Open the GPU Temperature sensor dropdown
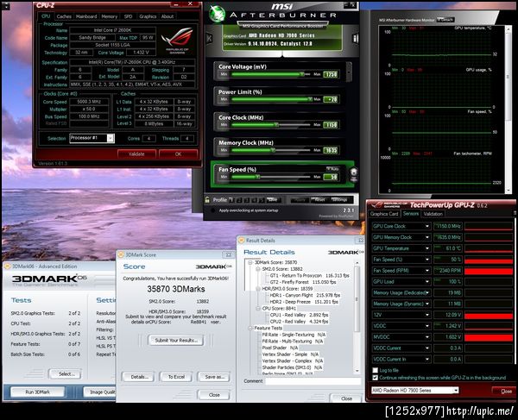 point(426,248)
